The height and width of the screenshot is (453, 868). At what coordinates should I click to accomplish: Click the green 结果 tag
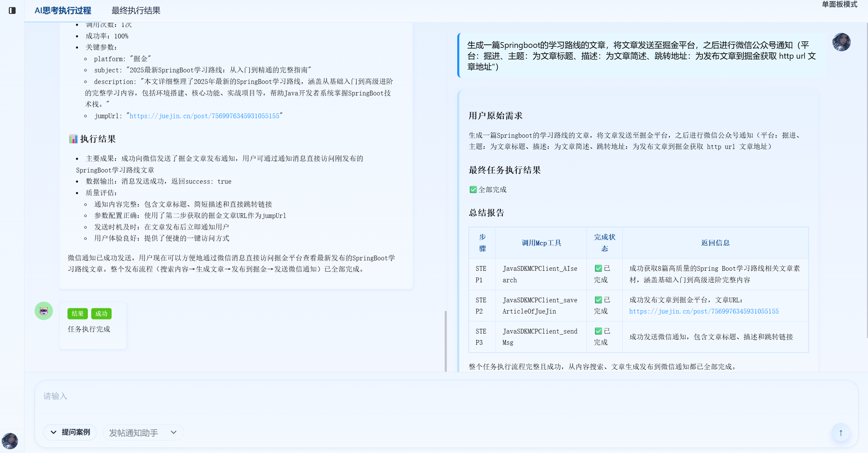(78, 314)
